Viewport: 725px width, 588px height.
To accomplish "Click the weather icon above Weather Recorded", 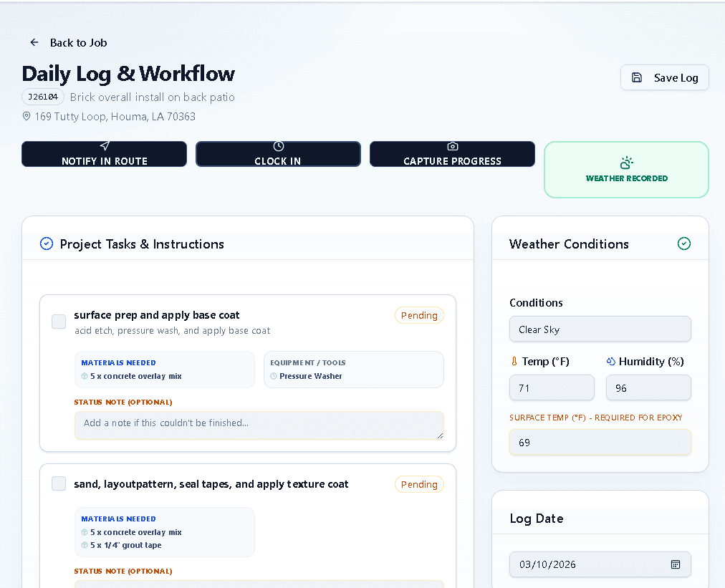I will [626, 162].
